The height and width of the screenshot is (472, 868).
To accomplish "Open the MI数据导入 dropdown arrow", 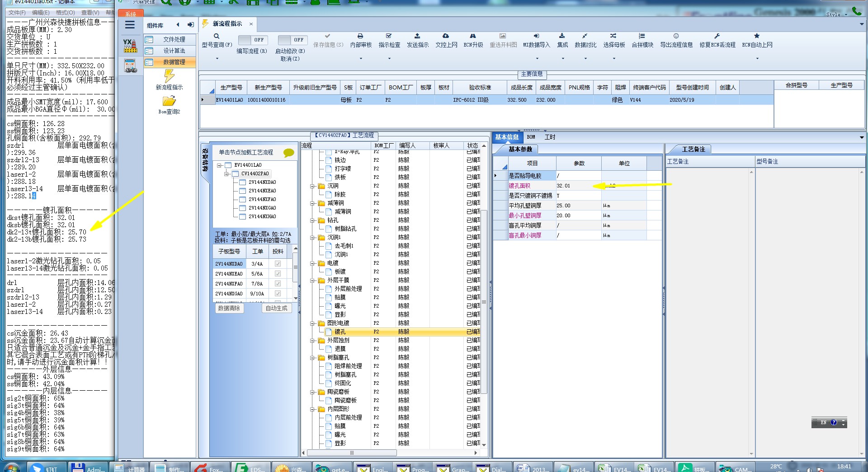I will (537, 58).
